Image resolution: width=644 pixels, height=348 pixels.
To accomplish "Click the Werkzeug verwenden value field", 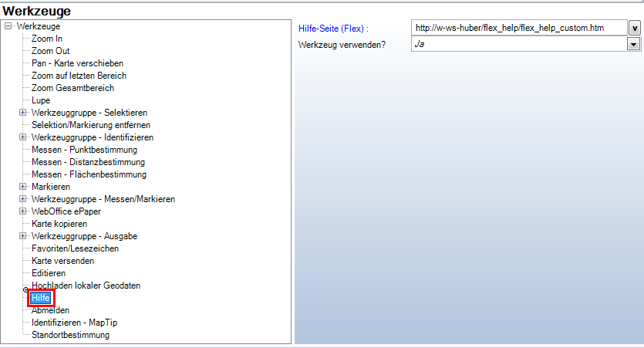I will click(x=519, y=44).
